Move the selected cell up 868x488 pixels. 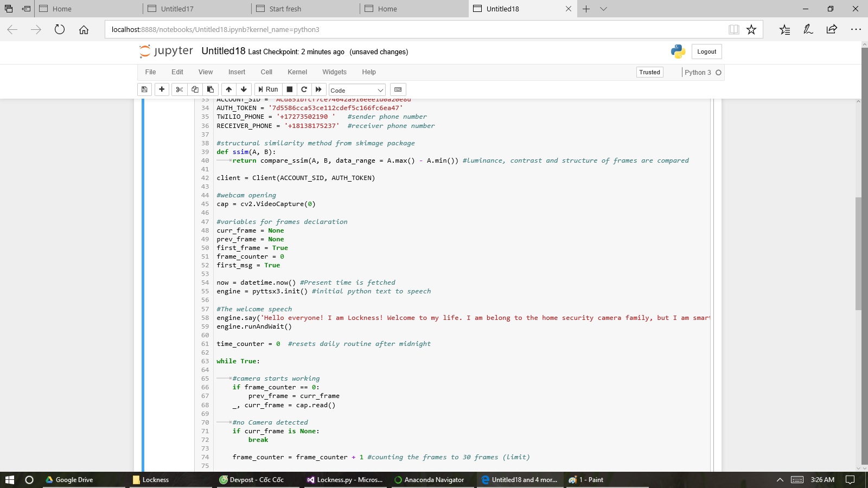click(x=229, y=89)
